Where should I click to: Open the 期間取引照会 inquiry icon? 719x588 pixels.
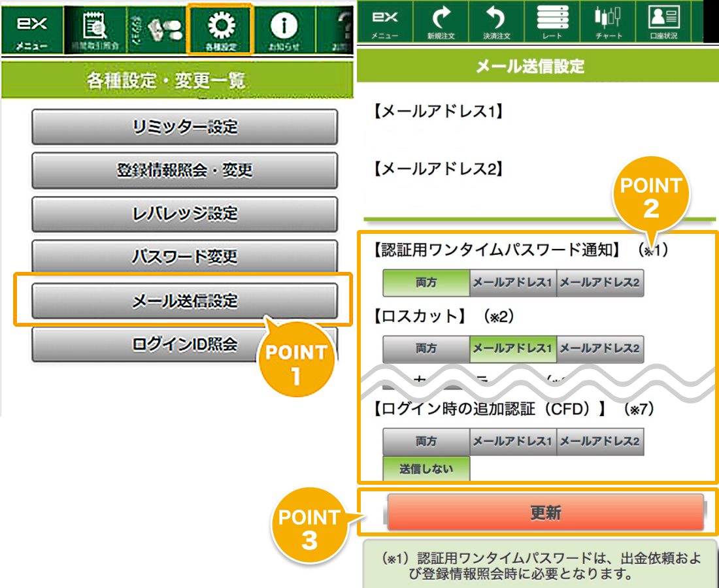click(x=95, y=26)
